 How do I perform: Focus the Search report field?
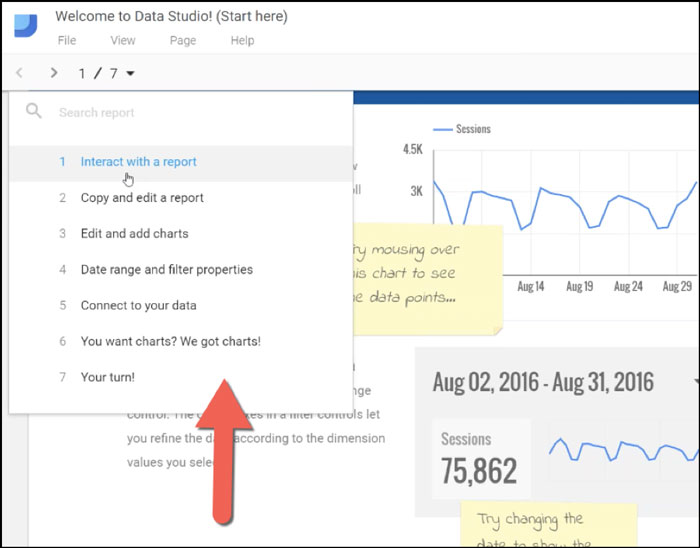point(181,112)
